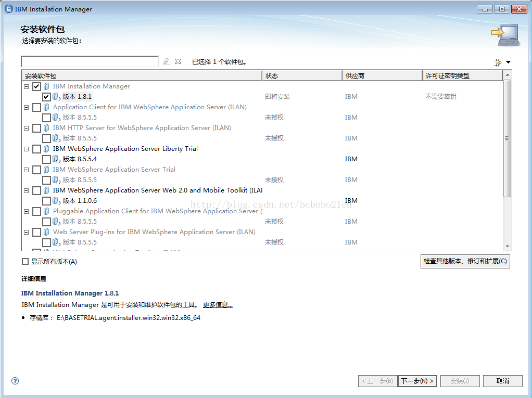Click the scrollbar up arrow
Image resolution: width=532 pixels, height=398 pixels.
click(508, 74)
